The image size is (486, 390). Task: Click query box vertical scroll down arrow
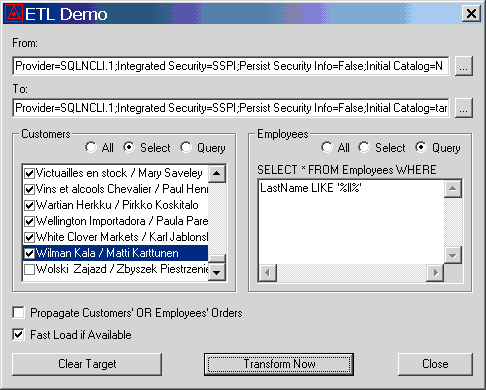[x=453, y=255]
